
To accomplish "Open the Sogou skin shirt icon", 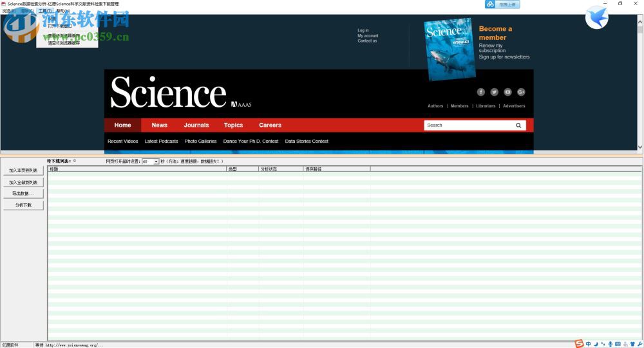I will (x=632, y=344).
